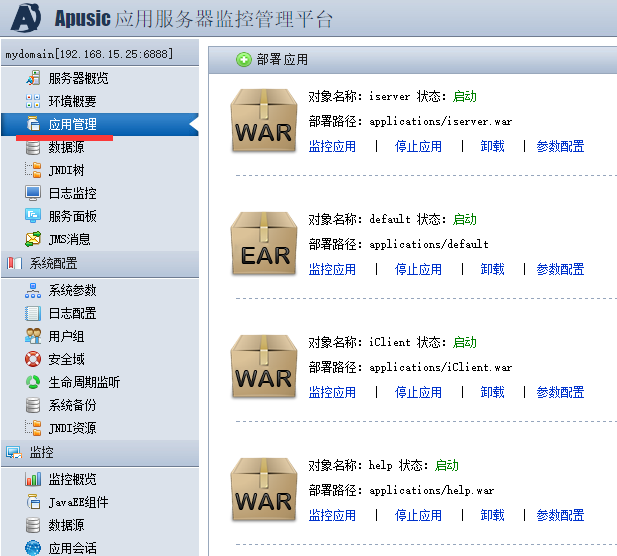Click 监控应用 for default
The image size is (617, 556).
pyautogui.click(x=332, y=270)
